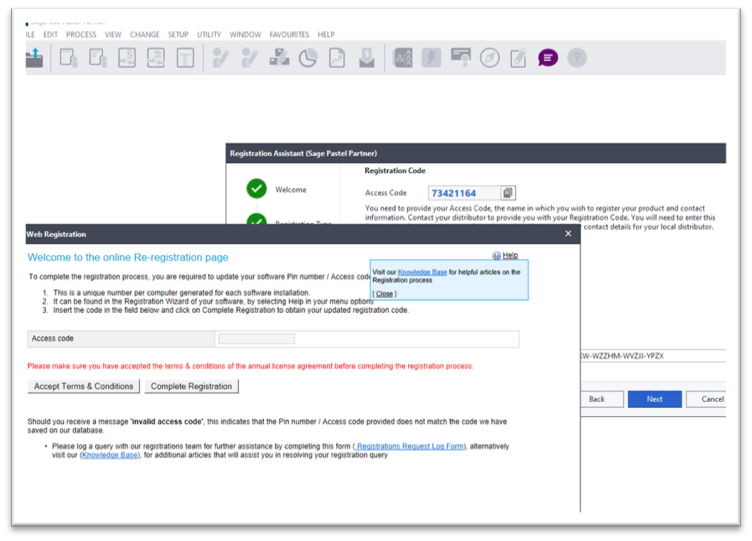Click the bank transfer cashbook icon

pyautogui.click(x=156, y=58)
